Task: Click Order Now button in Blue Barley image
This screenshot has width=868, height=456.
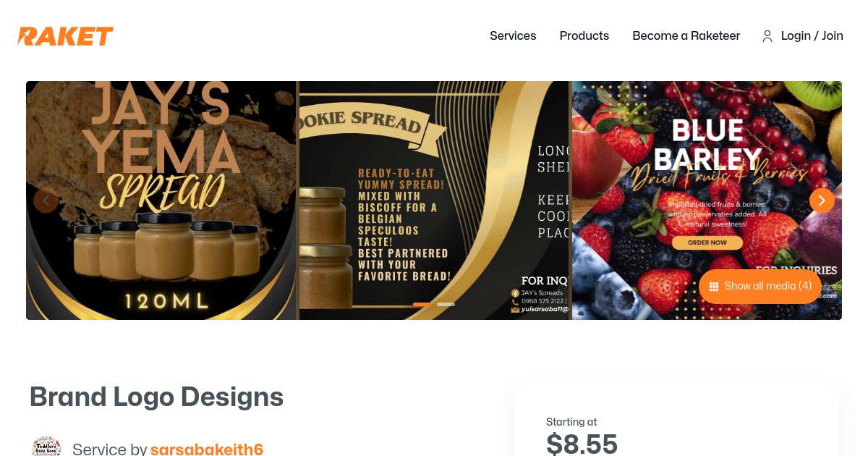Action: tap(707, 242)
